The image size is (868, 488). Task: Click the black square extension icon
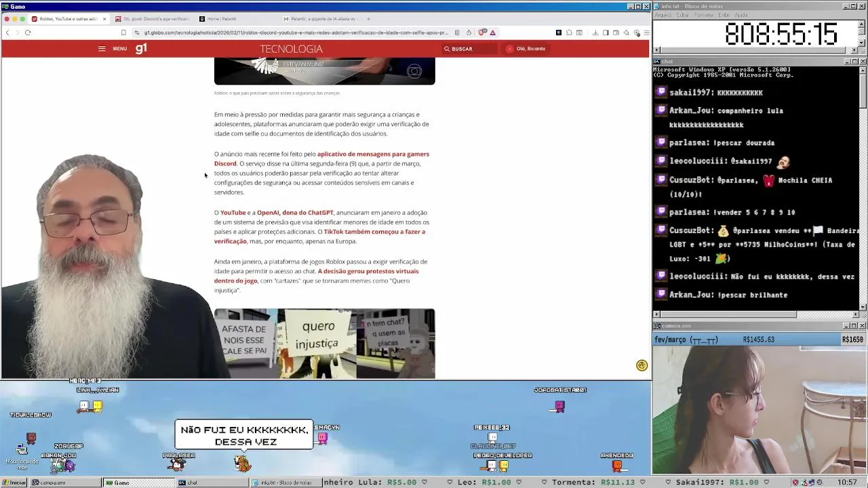tap(559, 33)
